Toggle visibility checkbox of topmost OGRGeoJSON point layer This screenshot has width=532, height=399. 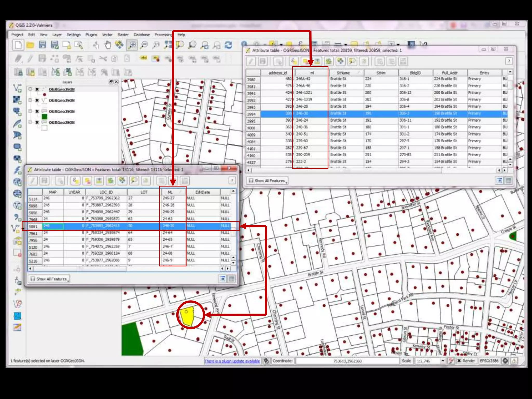37,89
